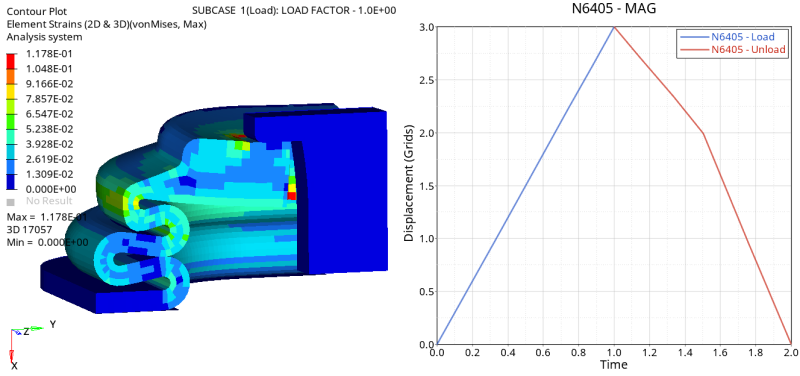Click the curve peak at time 1.0

pos(614,27)
